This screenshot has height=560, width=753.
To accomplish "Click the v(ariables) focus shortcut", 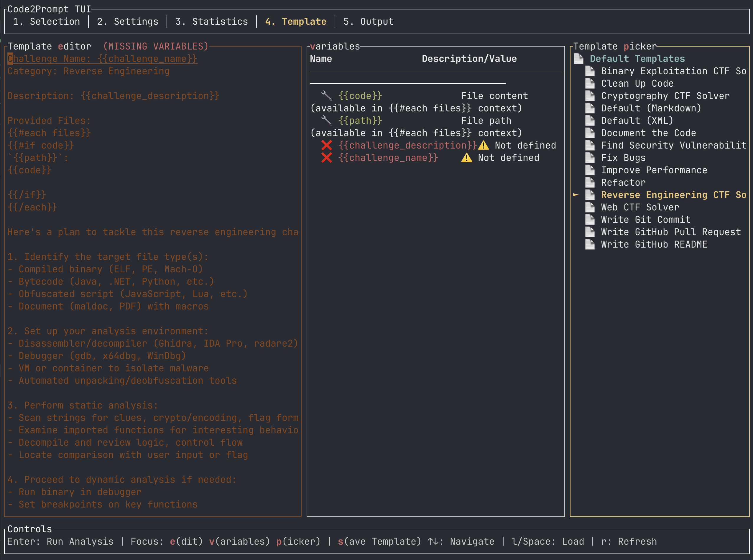I will click(x=239, y=541).
